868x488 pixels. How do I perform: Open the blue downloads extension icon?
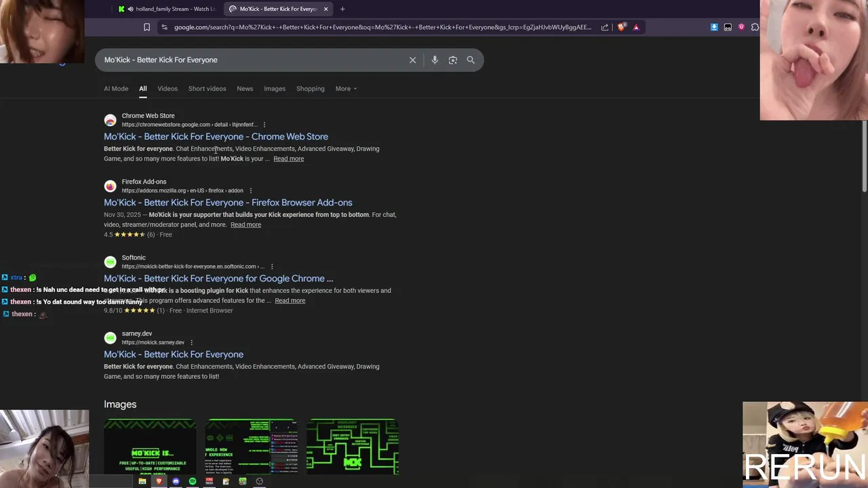pyautogui.click(x=714, y=27)
